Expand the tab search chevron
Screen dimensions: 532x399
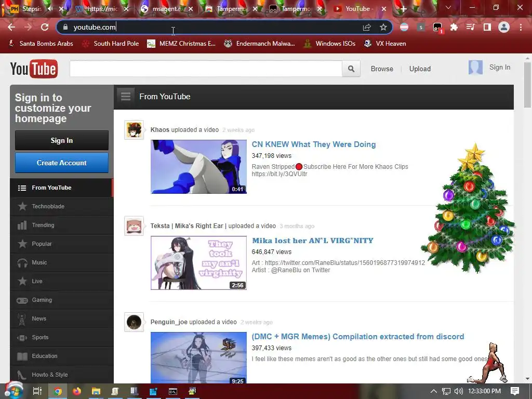click(x=448, y=7)
